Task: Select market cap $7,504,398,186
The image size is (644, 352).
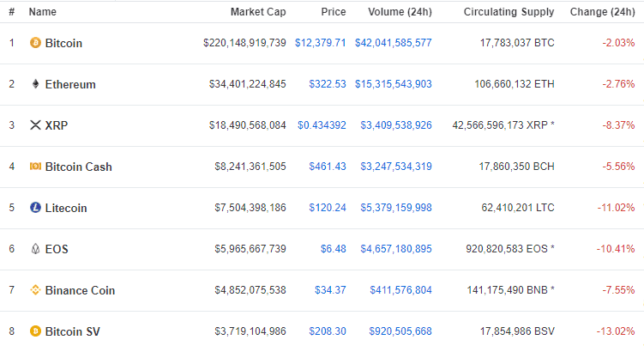Action: (250, 207)
